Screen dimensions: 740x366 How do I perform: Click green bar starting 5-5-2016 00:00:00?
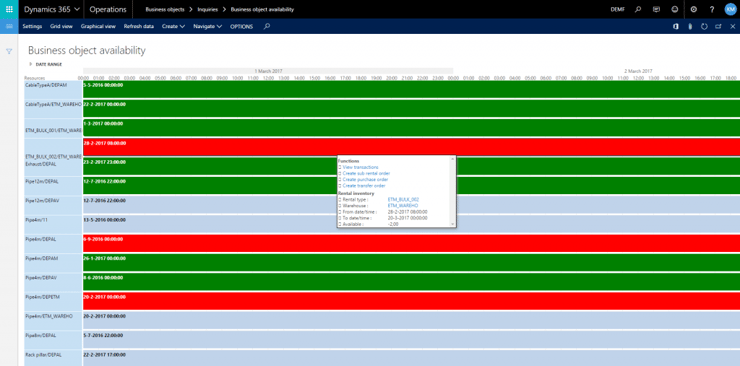[x=412, y=90]
